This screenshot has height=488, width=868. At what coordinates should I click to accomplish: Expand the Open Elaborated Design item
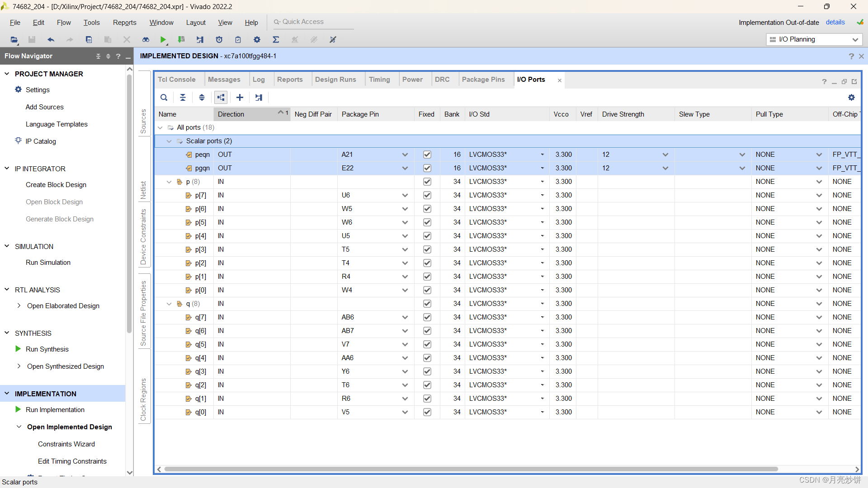(x=19, y=305)
